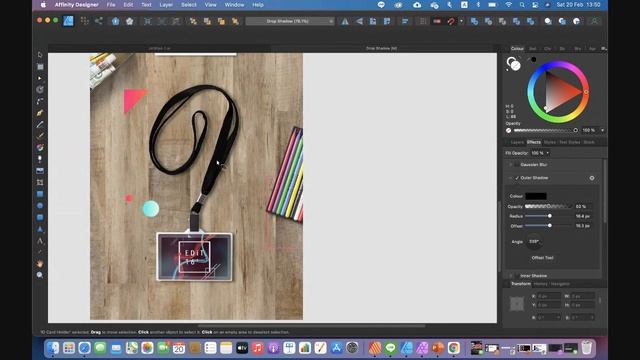This screenshot has height=360, width=640.
Task: Click Offset Tool button
Action: click(542, 258)
